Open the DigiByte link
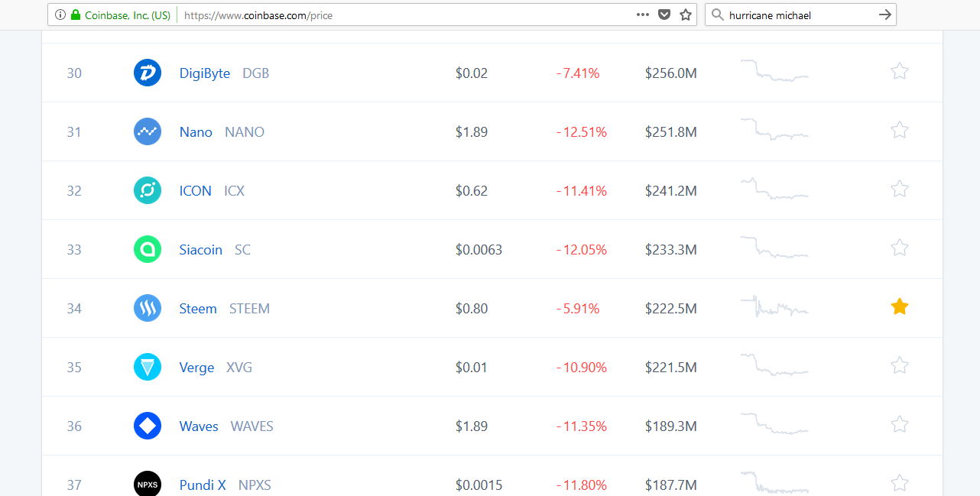The height and width of the screenshot is (496, 980). tap(205, 73)
